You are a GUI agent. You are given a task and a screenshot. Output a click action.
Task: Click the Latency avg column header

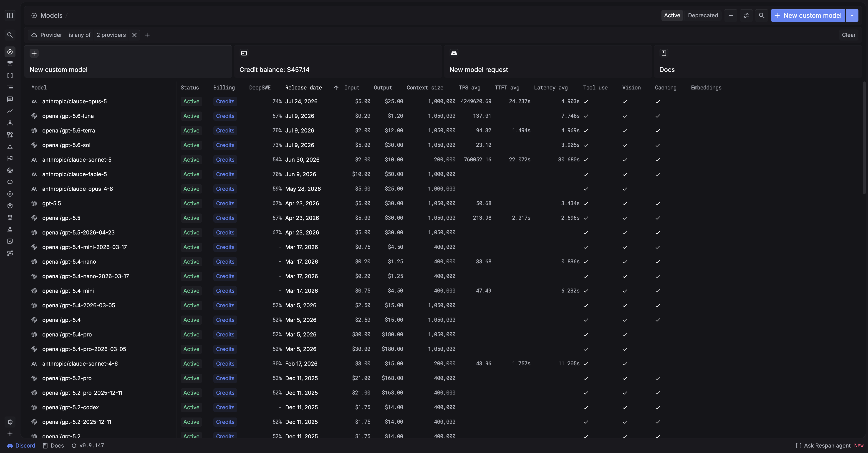(x=551, y=88)
